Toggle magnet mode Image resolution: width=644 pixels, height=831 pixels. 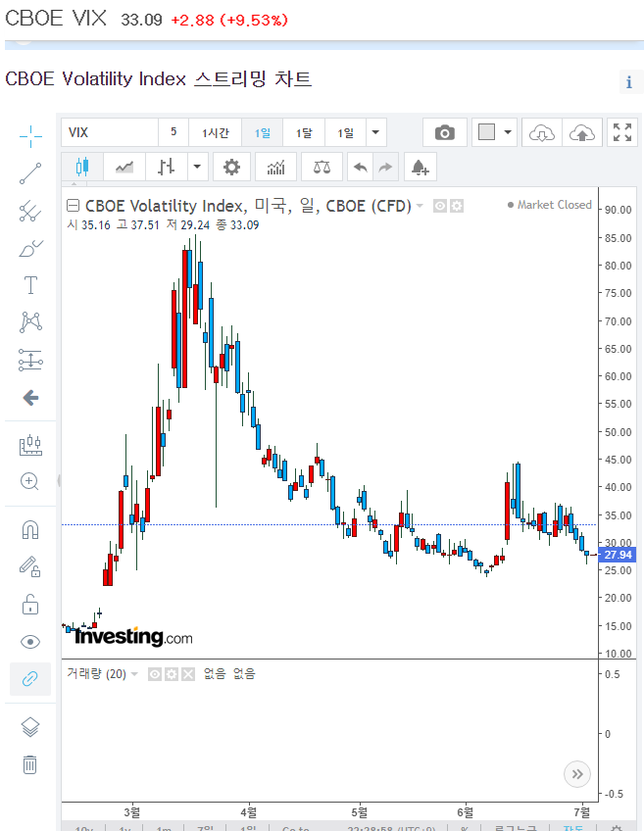coord(30,530)
